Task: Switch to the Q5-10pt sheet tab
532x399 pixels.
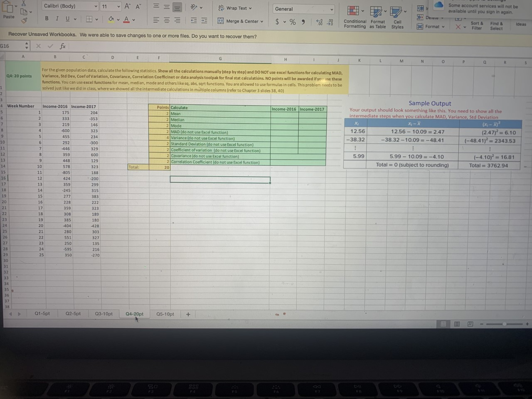Action: click(x=165, y=314)
